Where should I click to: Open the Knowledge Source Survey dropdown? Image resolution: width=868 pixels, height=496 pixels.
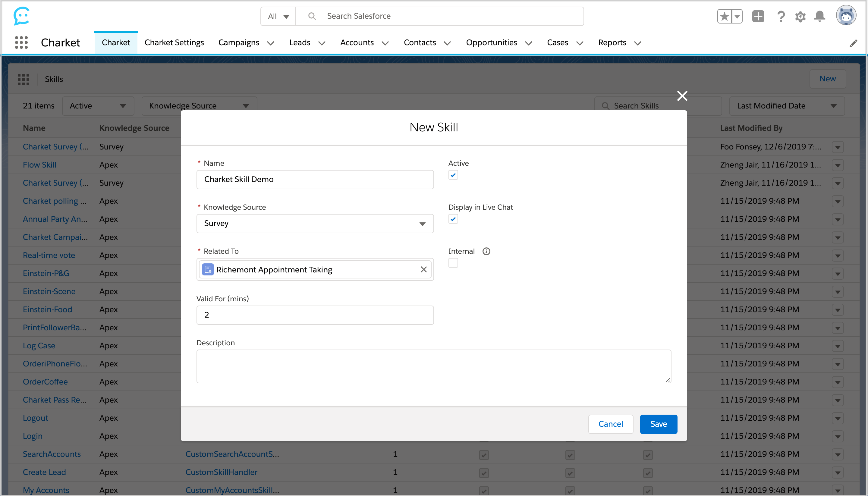point(315,224)
